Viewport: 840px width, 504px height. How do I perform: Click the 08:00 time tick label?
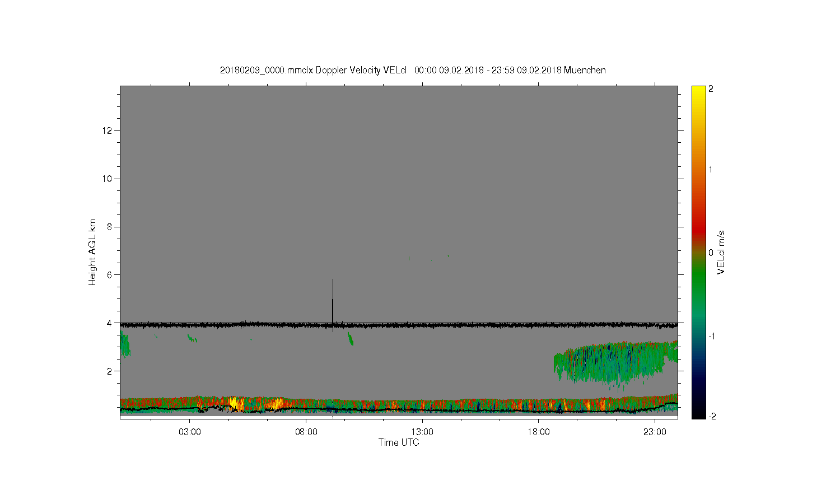306,432
